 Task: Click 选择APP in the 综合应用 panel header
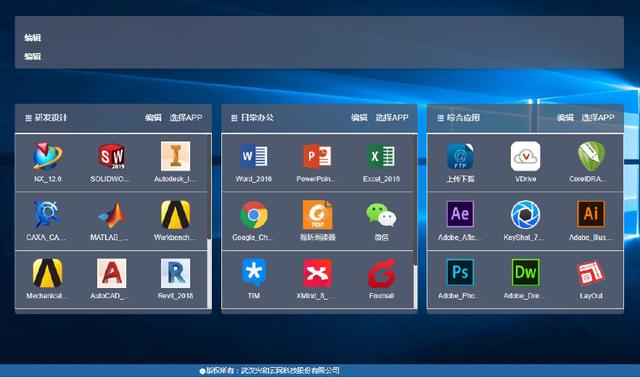point(598,118)
